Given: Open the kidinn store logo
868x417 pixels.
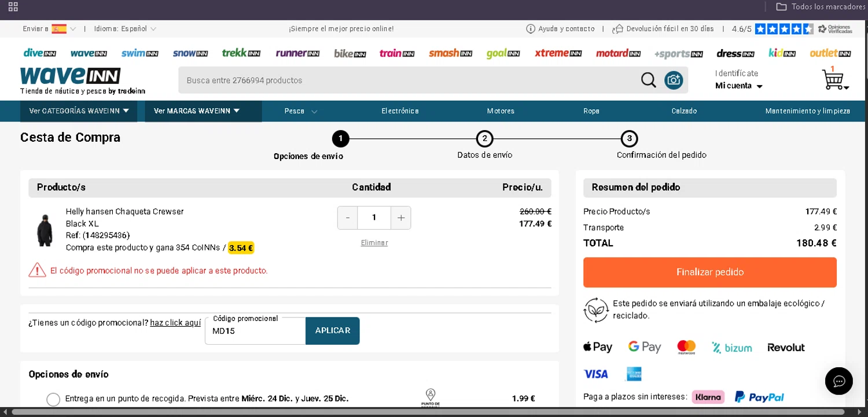Looking at the screenshot, I should 782,53.
